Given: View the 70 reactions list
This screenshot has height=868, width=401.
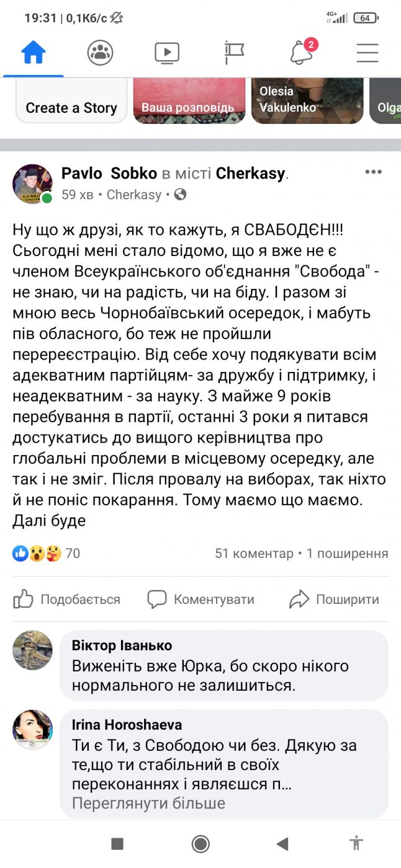Looking at the screenshot, I should 47,553.
